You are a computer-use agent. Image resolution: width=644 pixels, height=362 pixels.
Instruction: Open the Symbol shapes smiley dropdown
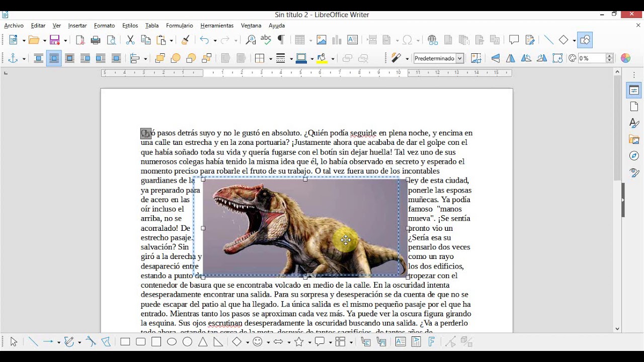point(268,342)
